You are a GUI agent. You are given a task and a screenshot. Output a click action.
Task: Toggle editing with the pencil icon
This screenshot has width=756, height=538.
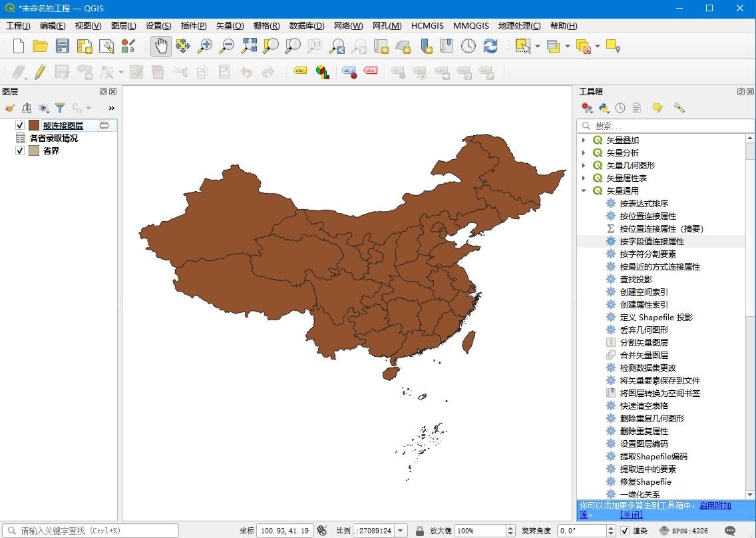pos(40,72)
